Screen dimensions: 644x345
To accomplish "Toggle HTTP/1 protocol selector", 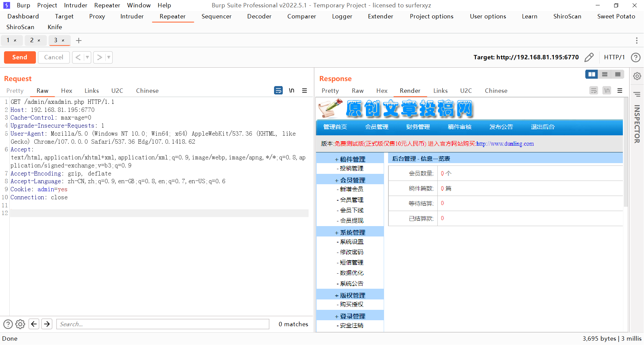I will [614, 57].
